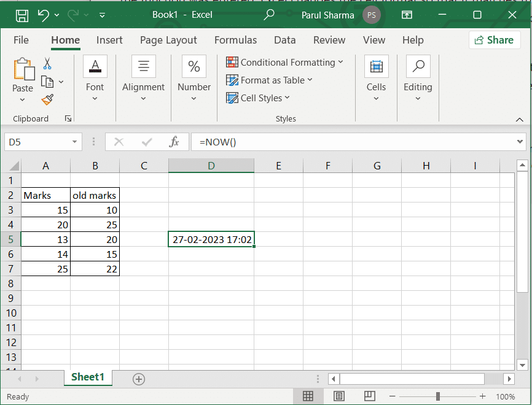Click the formula bar with =NOW()
This screenshot has width=532, height=405.
click(x=353, y=142)
